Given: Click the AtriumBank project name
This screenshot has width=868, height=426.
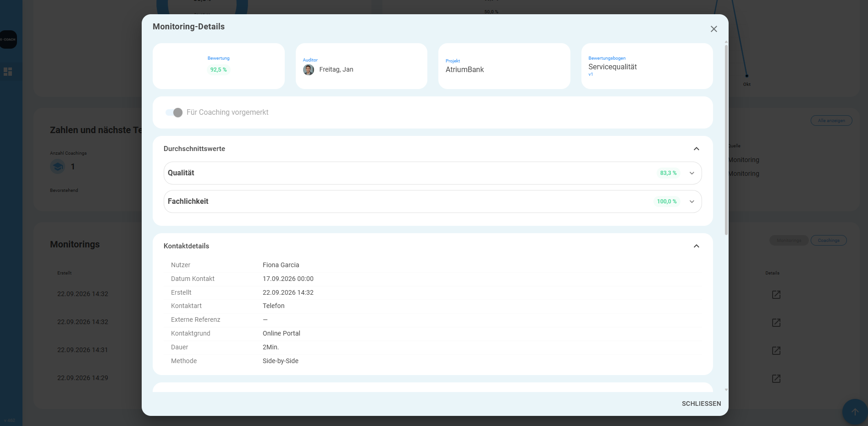Looking at the screenshot, I should [x=464, y=70].
